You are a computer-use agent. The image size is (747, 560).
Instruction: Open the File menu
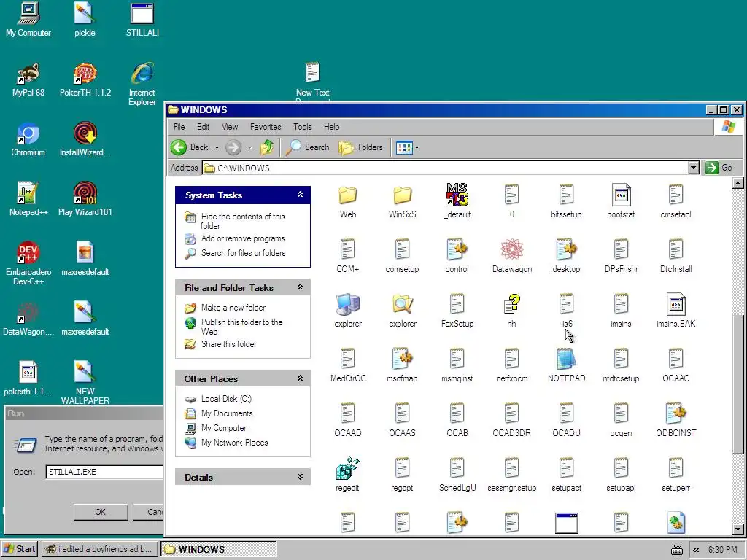click(x=179, y=127)
